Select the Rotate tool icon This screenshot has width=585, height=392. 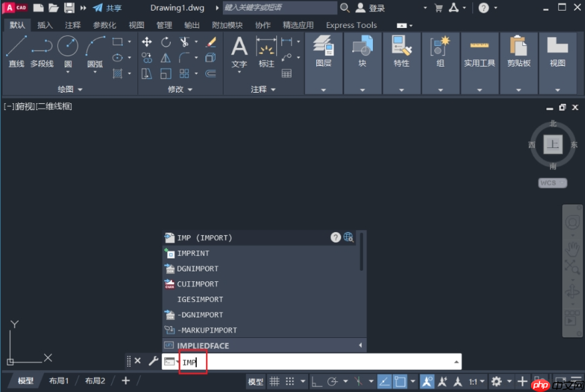(x=165, y=42)
